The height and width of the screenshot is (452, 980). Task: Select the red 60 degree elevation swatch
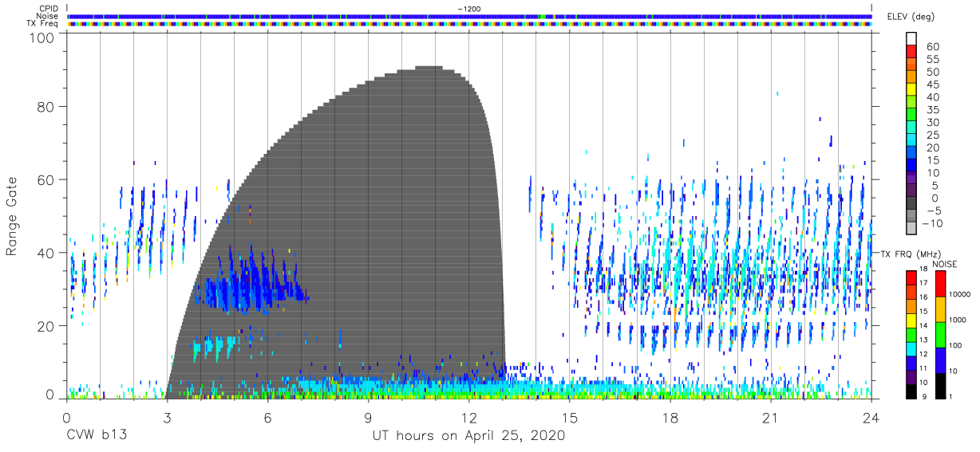[911, 50]
